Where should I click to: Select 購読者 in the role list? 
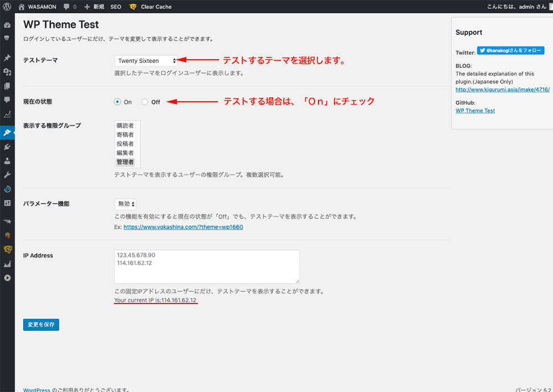coord(125,126)
